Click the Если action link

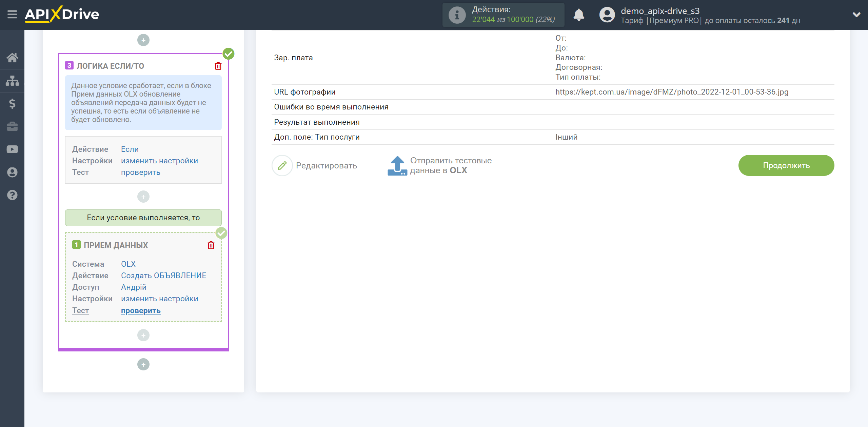(x=130, y=149)
